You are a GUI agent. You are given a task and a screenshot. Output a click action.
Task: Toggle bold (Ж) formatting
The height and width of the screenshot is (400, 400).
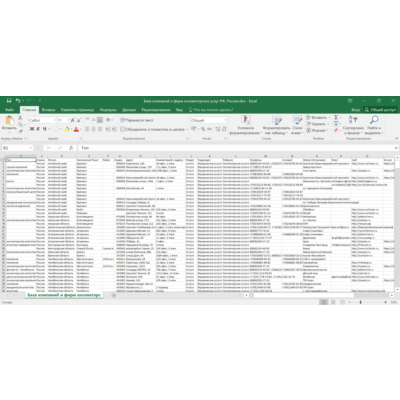[32, 129]
